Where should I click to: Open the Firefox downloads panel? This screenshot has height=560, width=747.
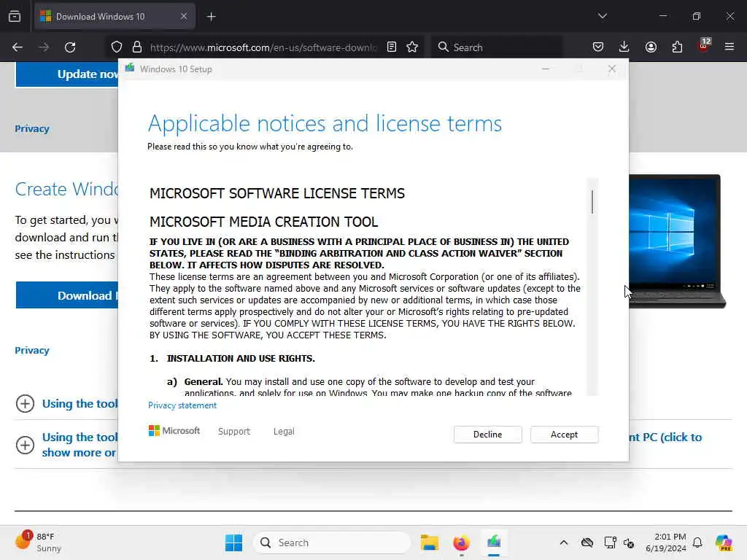(x=624, y=47)
